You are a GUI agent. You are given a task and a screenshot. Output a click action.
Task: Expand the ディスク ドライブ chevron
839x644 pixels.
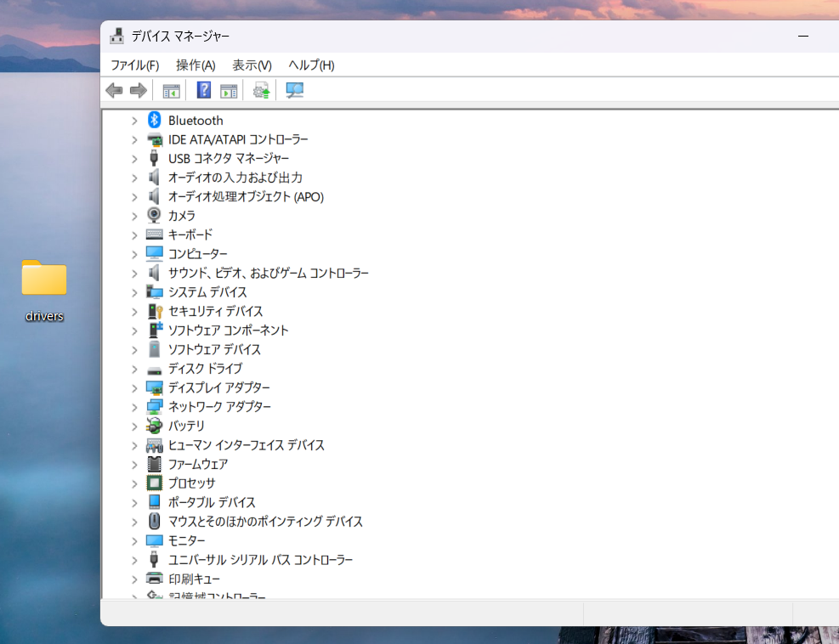[134, 369]
